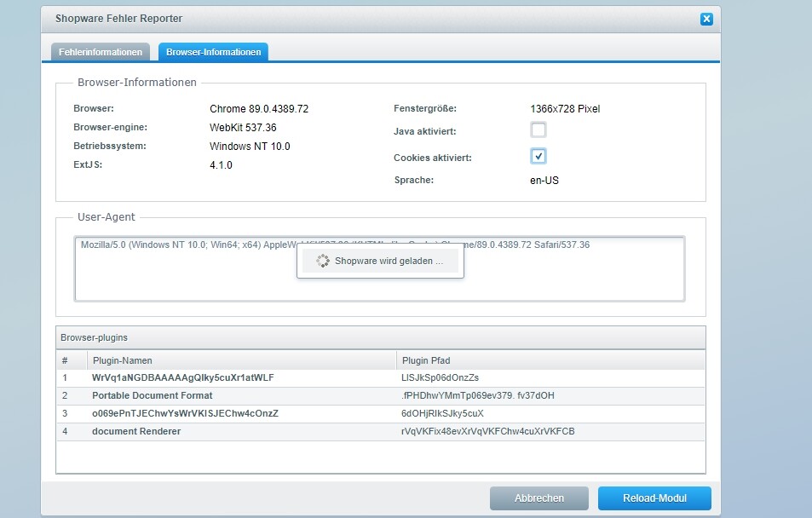
Task: Click the Chrome 89.0.4389.72 browser value
Action: 259,109
